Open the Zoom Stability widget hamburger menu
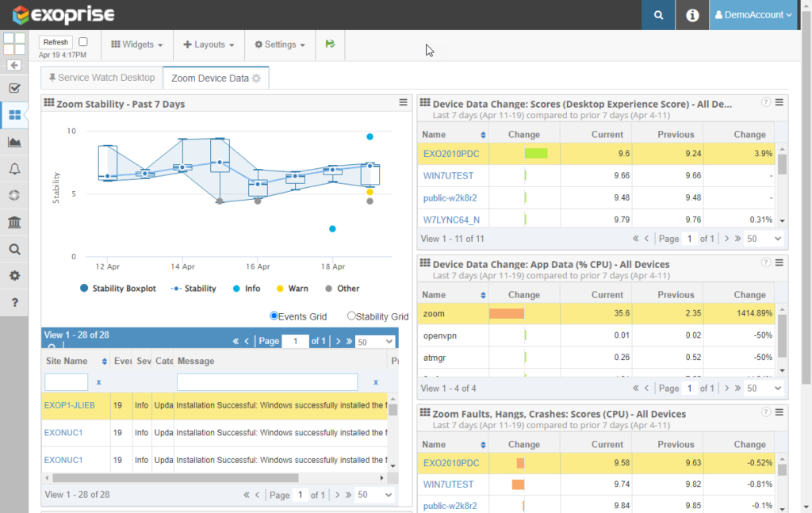The image size is (812, 513). (404, 103)
